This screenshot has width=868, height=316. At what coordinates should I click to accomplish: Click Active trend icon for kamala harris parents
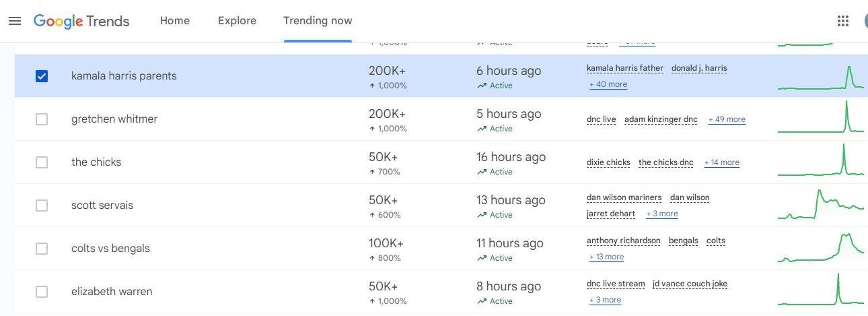tap(482, 86)
